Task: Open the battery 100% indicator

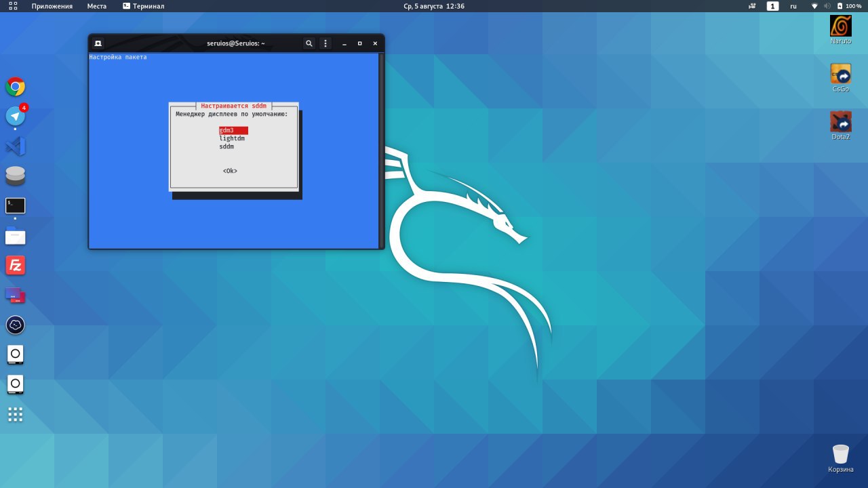Action: point(849,6)
